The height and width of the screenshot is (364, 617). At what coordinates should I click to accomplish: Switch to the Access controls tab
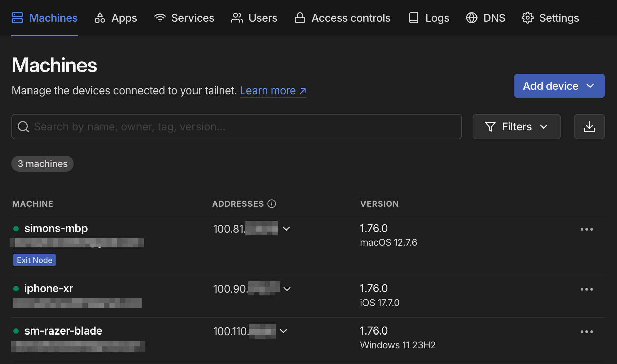coord(342,18)
